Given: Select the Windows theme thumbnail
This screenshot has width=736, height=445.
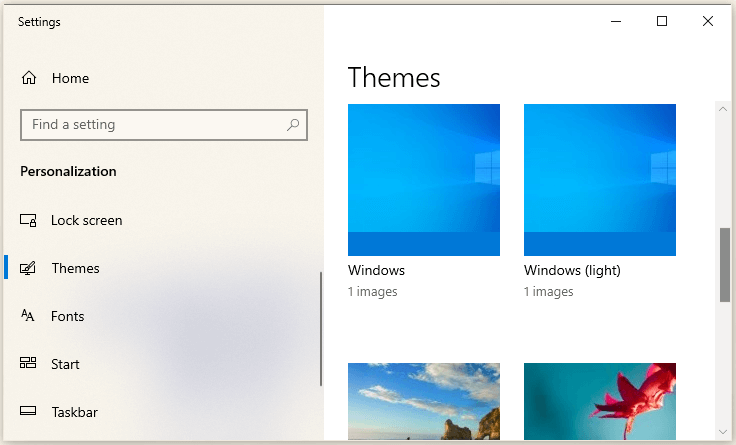Looking at the screenshot, I should pos(424,180).
